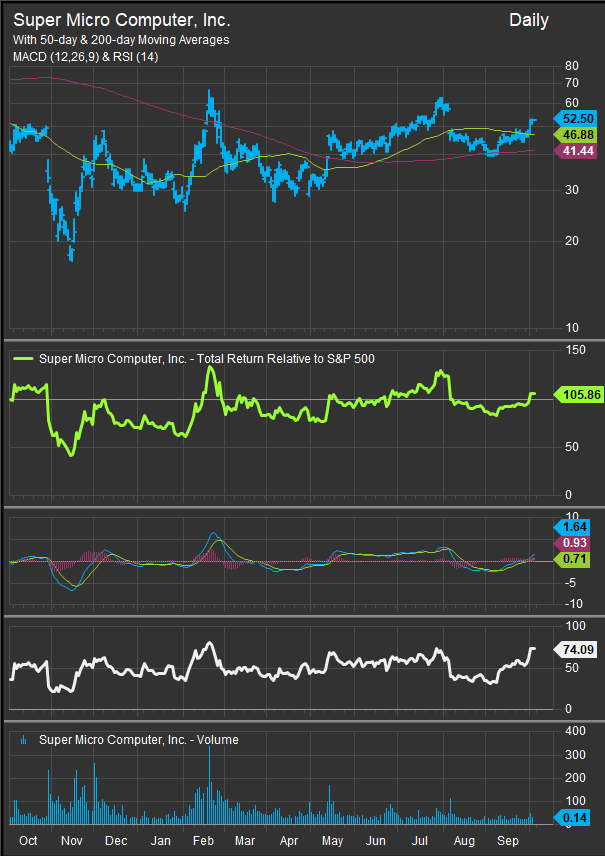Click the MACD (12,26,9) & RSI (14) label
605x856 pixels.
pyautogui.click(x=87, y=57)
